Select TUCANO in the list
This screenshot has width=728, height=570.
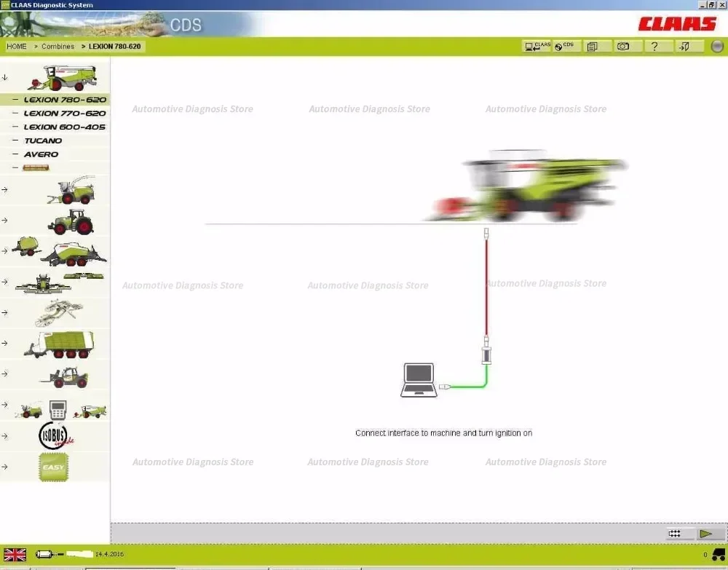tap(55, 140)
